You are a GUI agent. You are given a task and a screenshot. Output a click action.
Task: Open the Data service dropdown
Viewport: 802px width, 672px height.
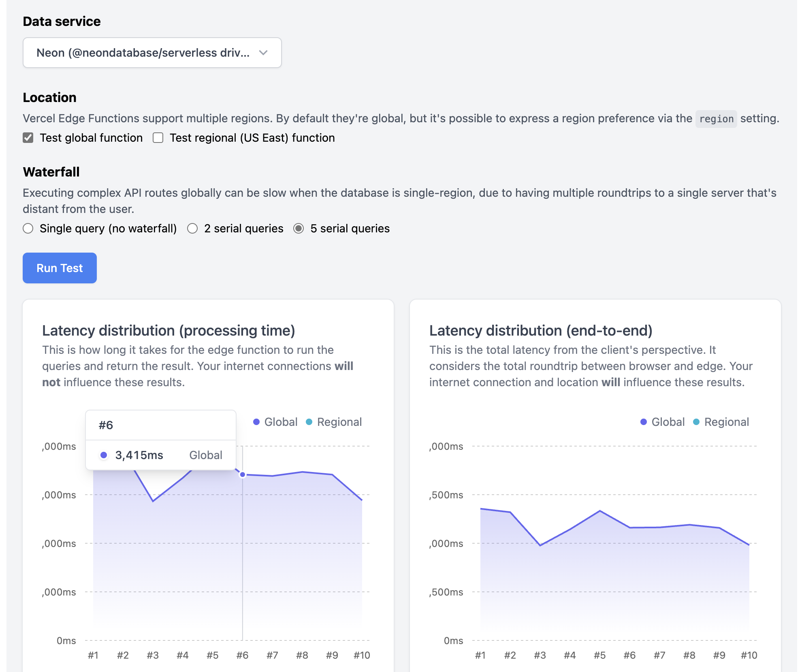click(x=152, y=53)
